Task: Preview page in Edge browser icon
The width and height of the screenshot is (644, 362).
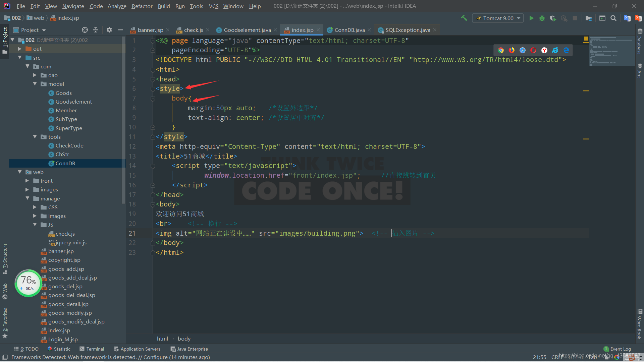Action: 566,50
